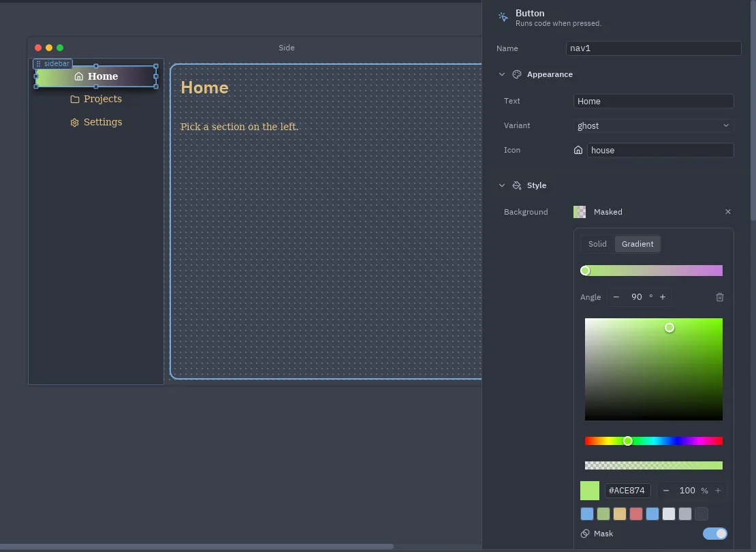The image size is (756, 552).
Task: Delete gradient stop with trash icon
Action: [x=720, y=297]
